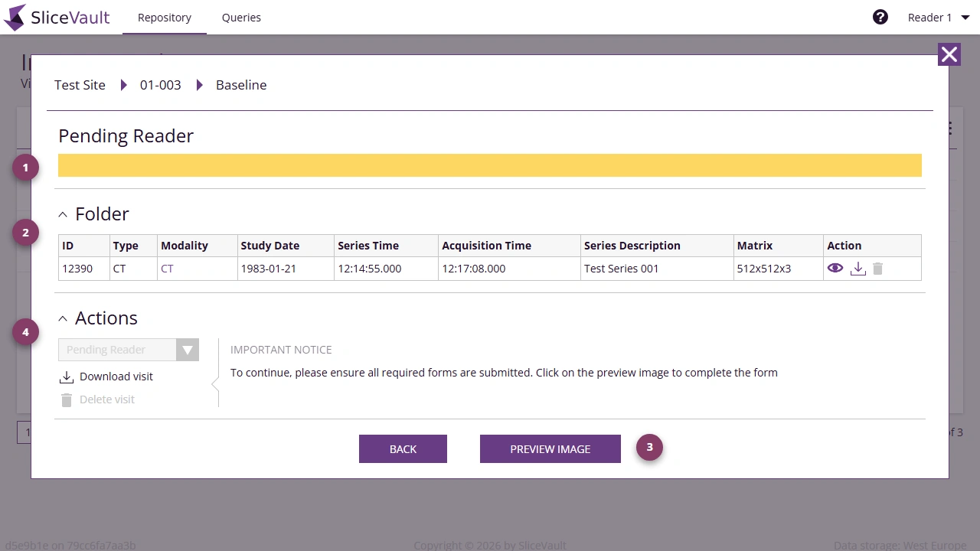The height and width of the screenshot is (551, 980).
Task: Download Test Series 001 using the download icon
Action: coord(857,269)
